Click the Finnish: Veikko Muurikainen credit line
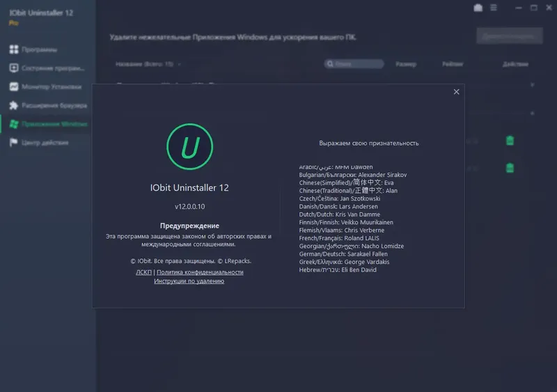 (x=346, y=222)
